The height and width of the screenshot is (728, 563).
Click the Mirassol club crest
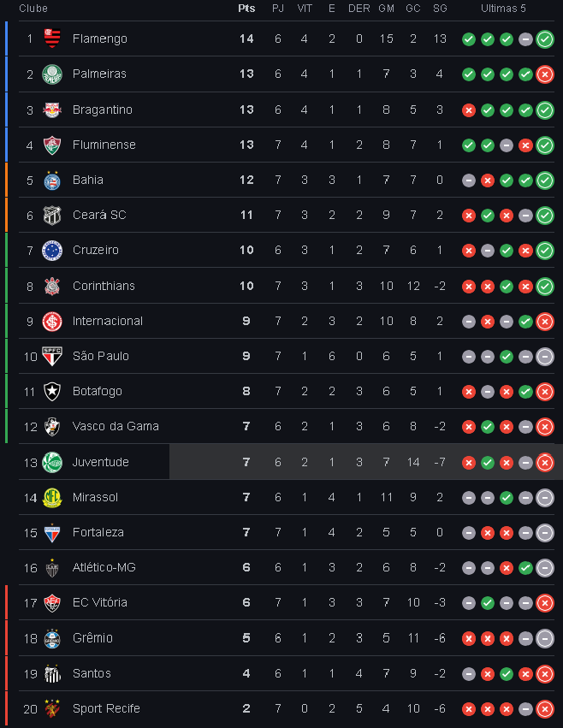tap(52, 498)
